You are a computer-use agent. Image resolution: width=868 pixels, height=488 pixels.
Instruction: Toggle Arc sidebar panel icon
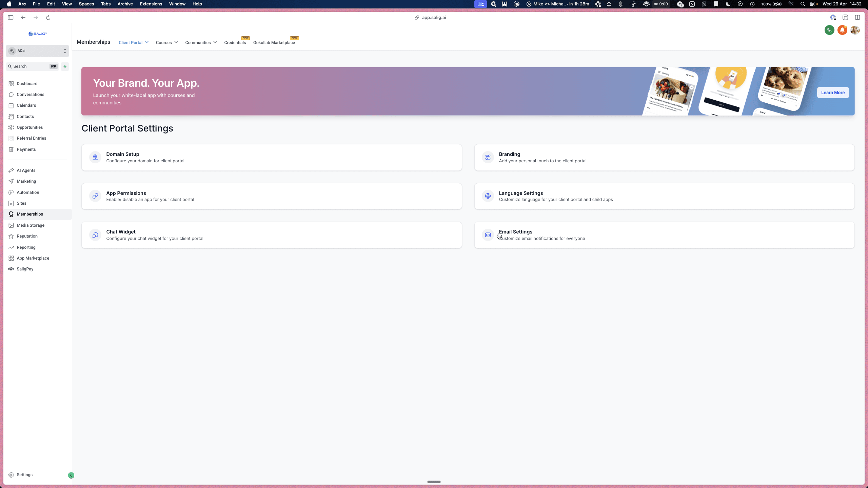click(x=11, y=18)
